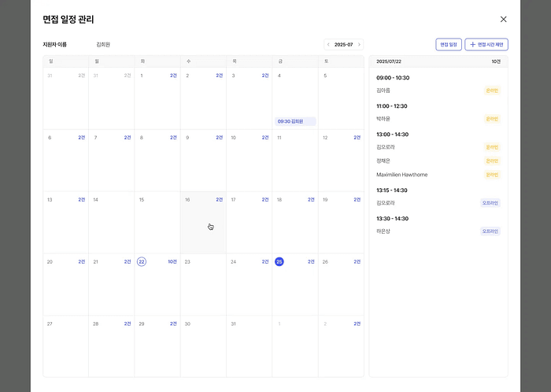Open the 2025-07 month selector
The width and height of the screenshot is (551, 392).
tap(344, 45)
